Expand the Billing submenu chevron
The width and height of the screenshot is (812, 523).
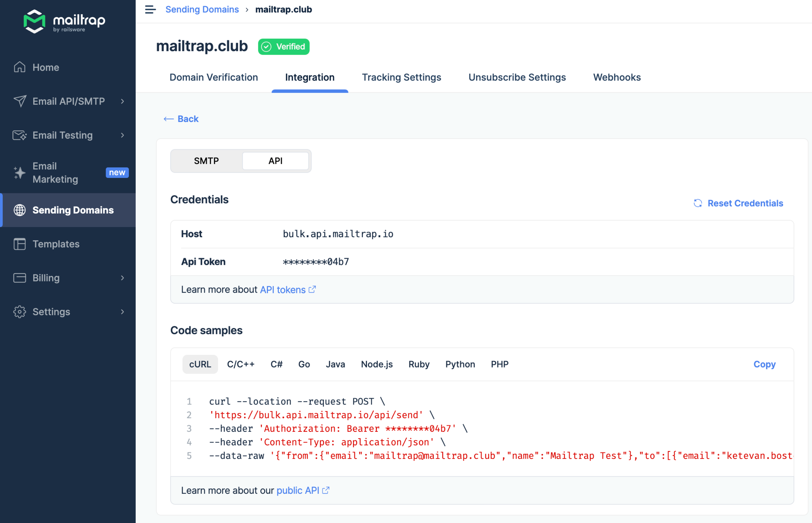click(x=122, y=278)
